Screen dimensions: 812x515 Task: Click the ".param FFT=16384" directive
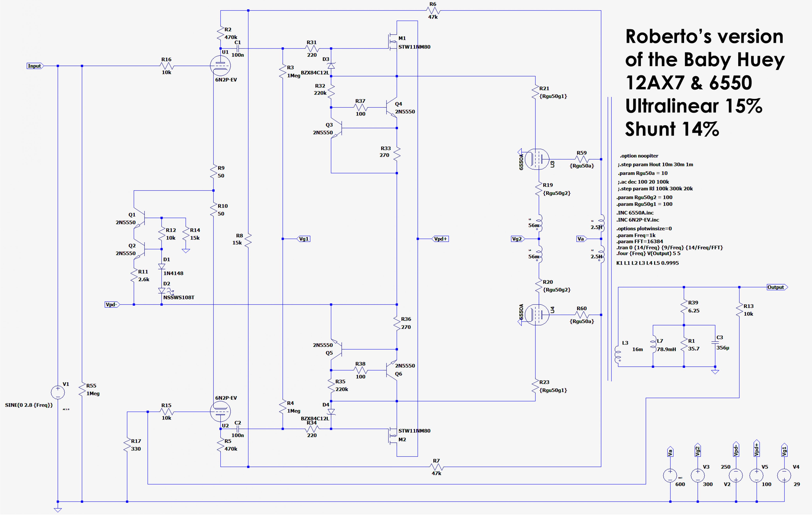[639, 241]
